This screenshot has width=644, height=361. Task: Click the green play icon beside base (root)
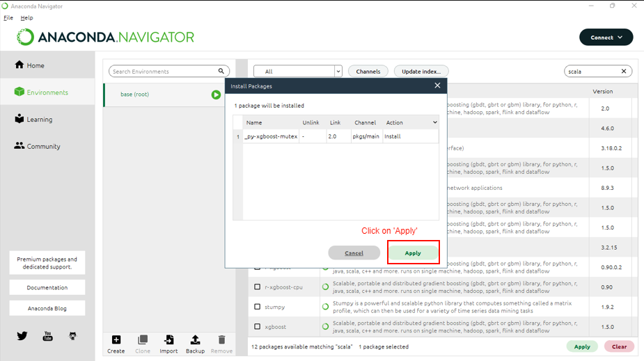[x=216, y=95]
